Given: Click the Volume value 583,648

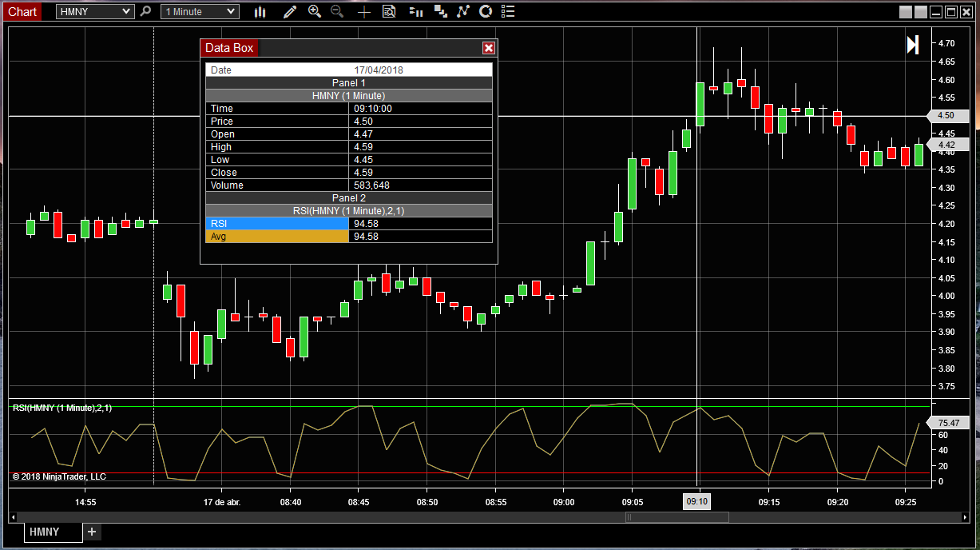Looking at the screenshot, I should point(371,185).
